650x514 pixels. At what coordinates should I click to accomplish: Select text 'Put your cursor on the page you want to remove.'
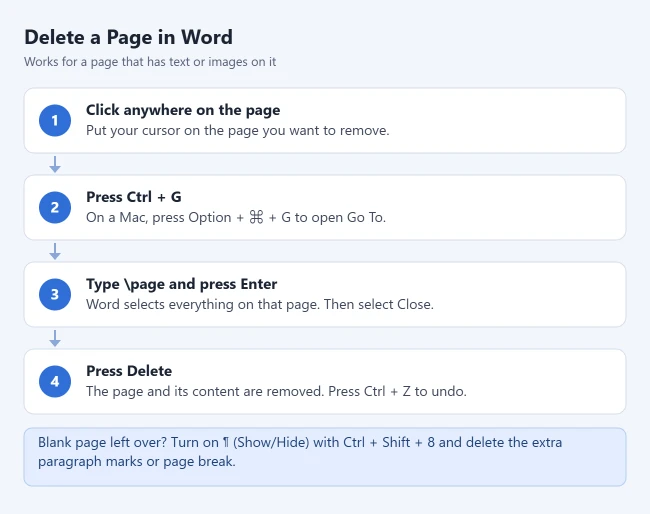point(238,131)
